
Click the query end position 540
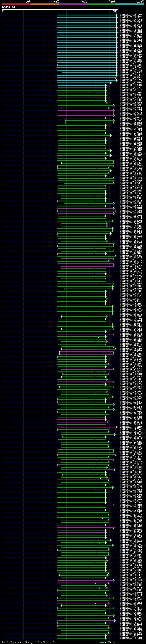pyautogui.click(x=115, y=11)
